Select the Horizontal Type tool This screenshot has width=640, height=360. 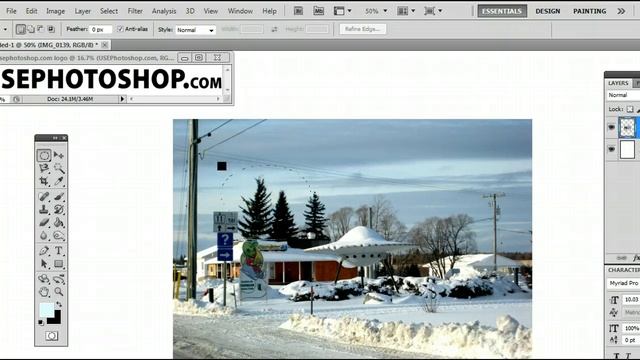point(59,251)
